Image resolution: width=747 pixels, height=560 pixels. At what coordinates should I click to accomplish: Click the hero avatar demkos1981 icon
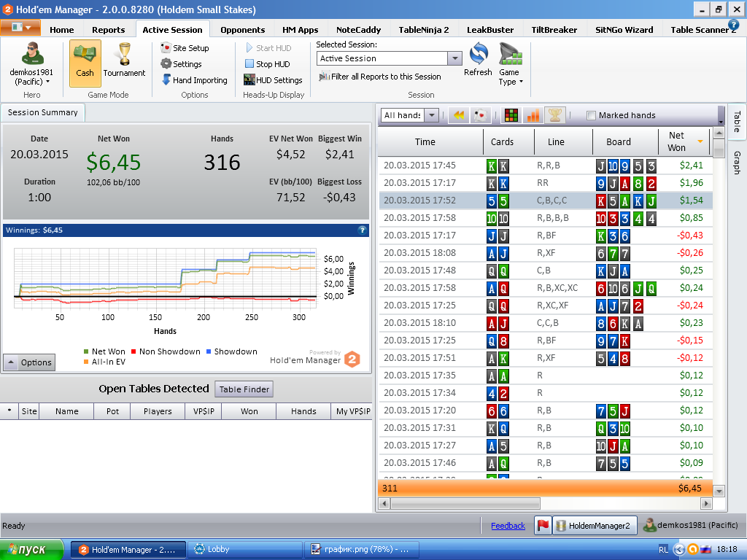tap(32, 53)
